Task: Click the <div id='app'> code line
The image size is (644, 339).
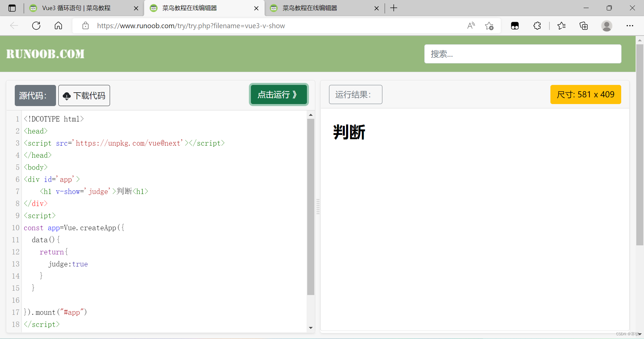Action: (x=52, y=180)
